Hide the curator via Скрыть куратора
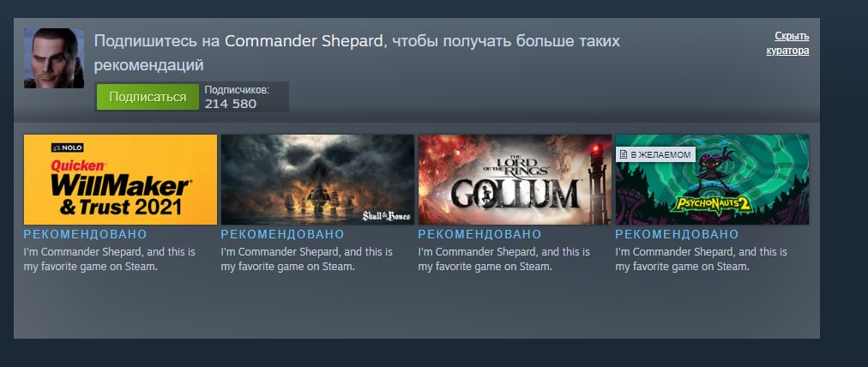 pyautogui.click(x=787, y=43)
